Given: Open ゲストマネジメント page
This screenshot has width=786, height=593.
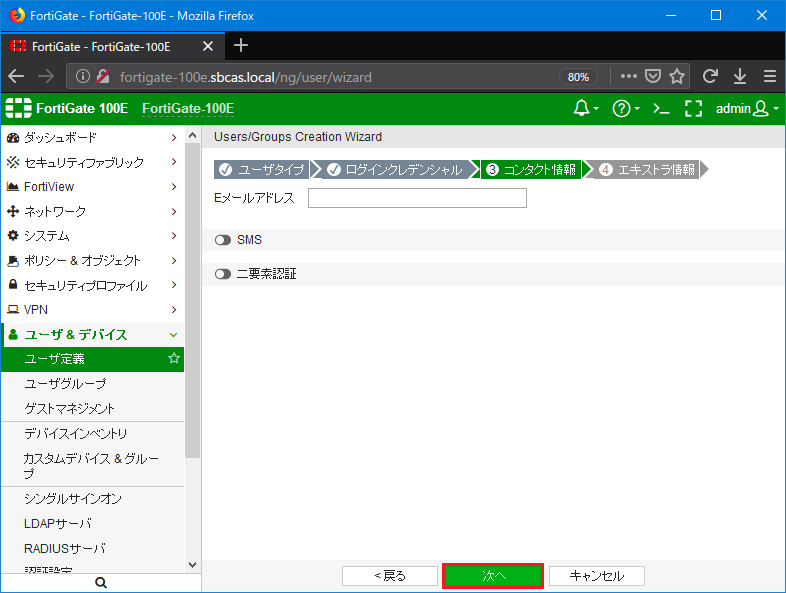Looking at the screenshot, I should pyautogui.click(x=92, y=409).
